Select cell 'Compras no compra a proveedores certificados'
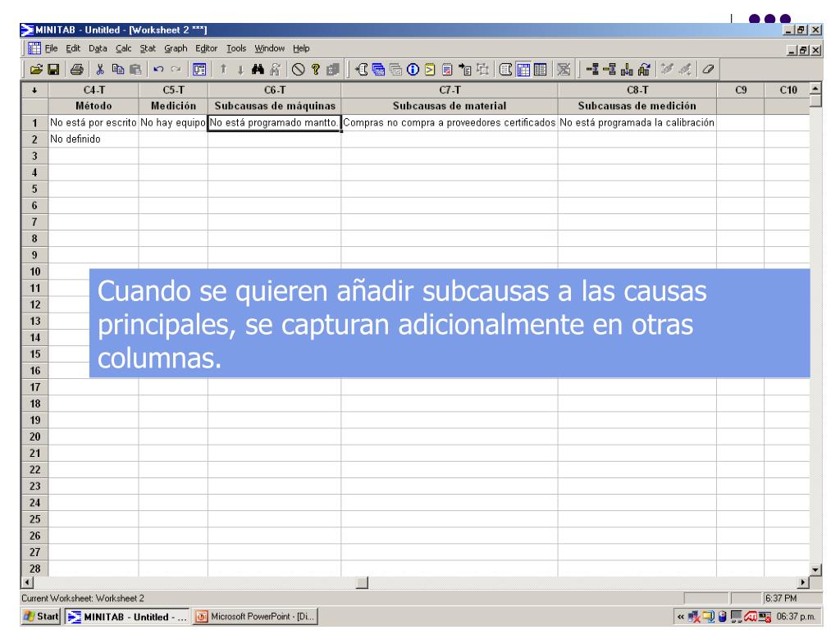This screenshot has height=630, width=840. tap(450, 123)
